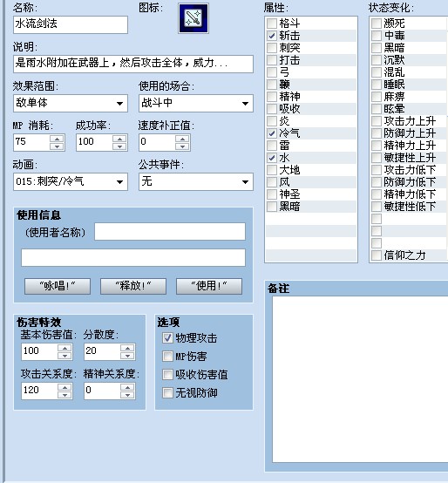Screen dimensions: 448x483
Task: Enable the MP伤害 option
Action: tap(167, 357)
